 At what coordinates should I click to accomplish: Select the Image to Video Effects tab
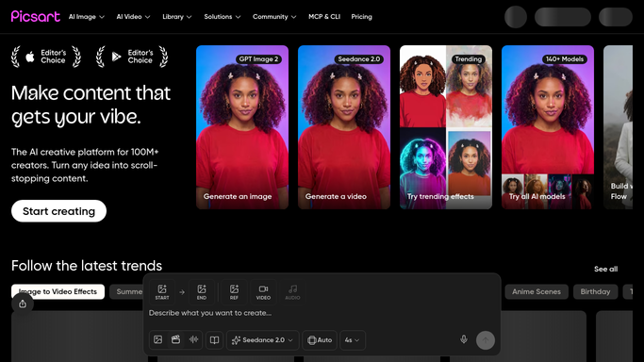(x=58, y=292)
